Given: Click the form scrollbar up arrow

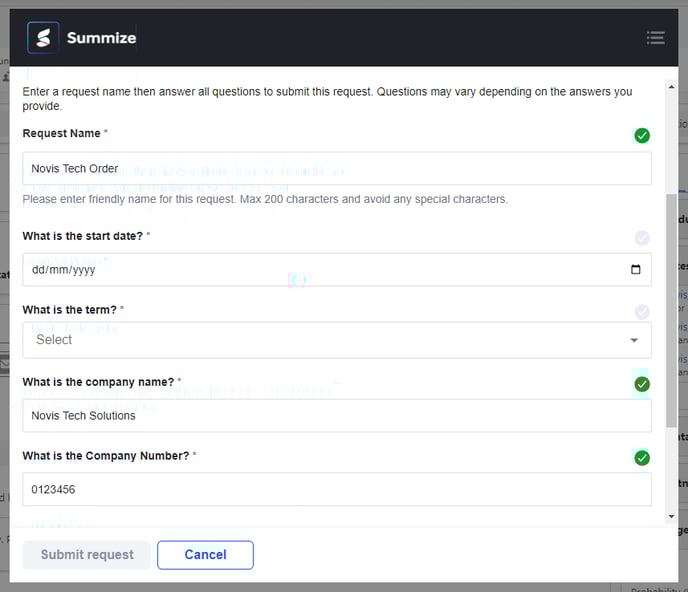Looking at the screenshot, I should 670,74.
